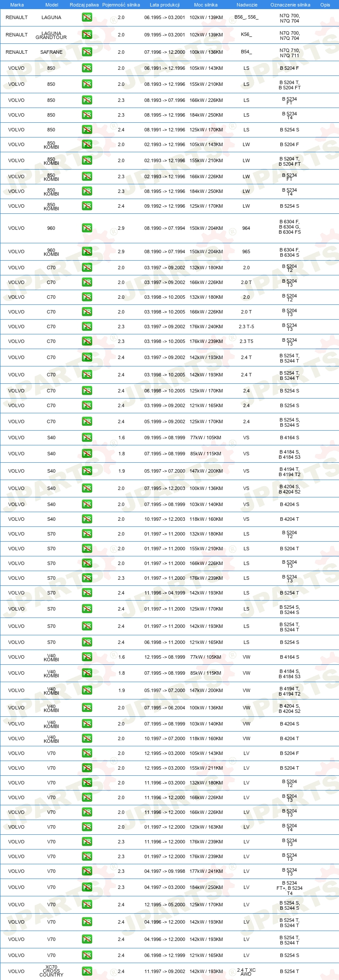Click the Marka column header

pyautogui.click(x=17, y=5)
